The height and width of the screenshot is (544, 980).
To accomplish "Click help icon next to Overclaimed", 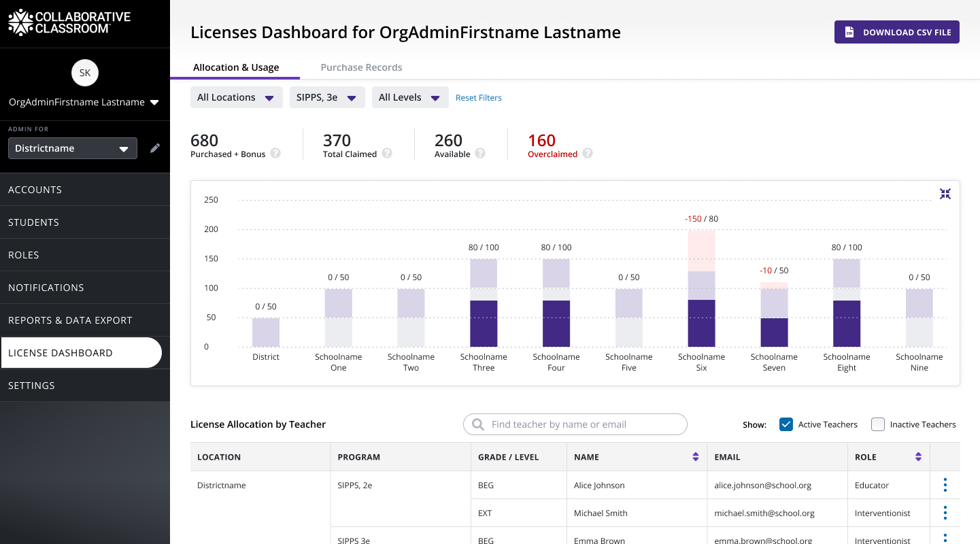I will click(588, 154).
